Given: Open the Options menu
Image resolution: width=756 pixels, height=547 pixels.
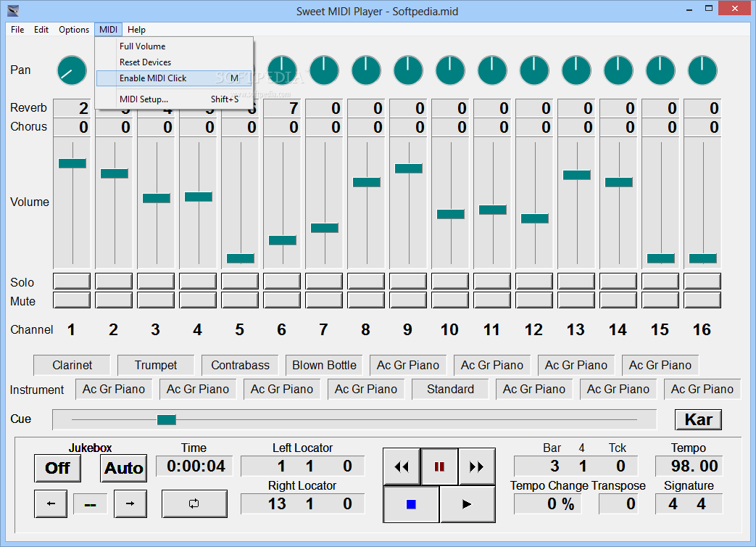Looking at the screenshot, I should click(74, 30).
